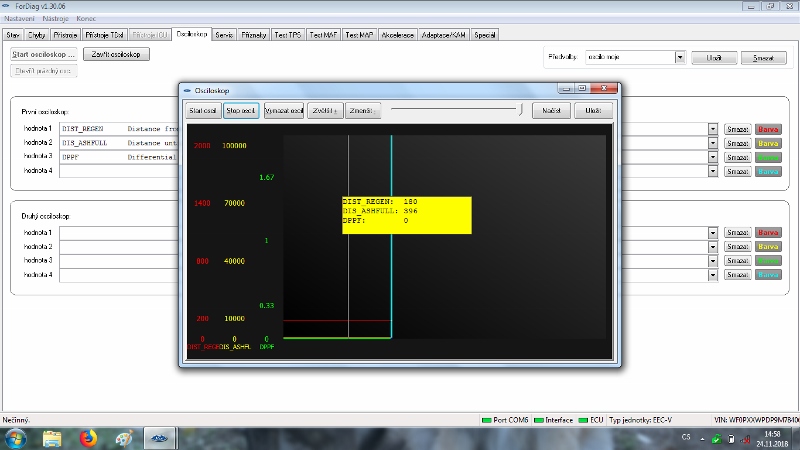
Task: Switch to the Test MAF tab
Action: click(324, 34)
